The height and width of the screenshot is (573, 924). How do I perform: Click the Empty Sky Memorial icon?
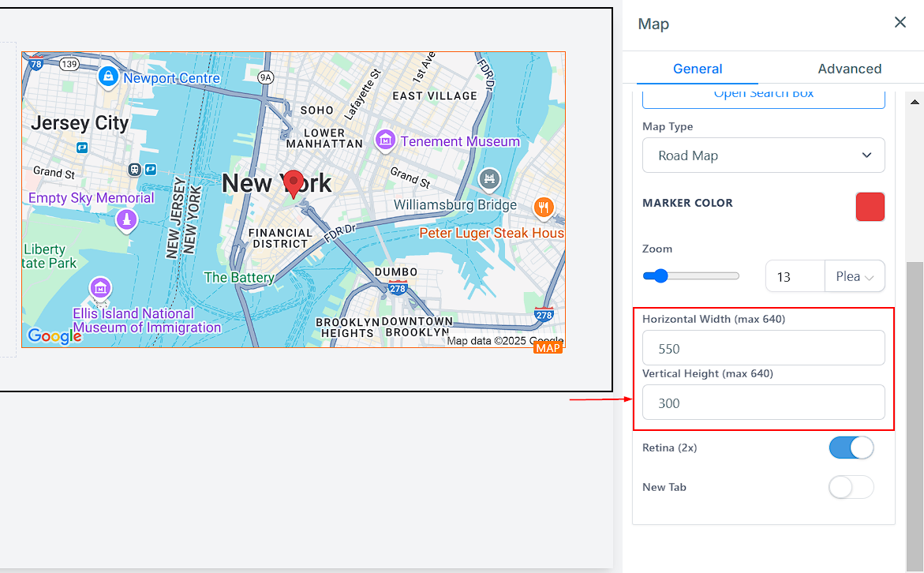point(126,220)
